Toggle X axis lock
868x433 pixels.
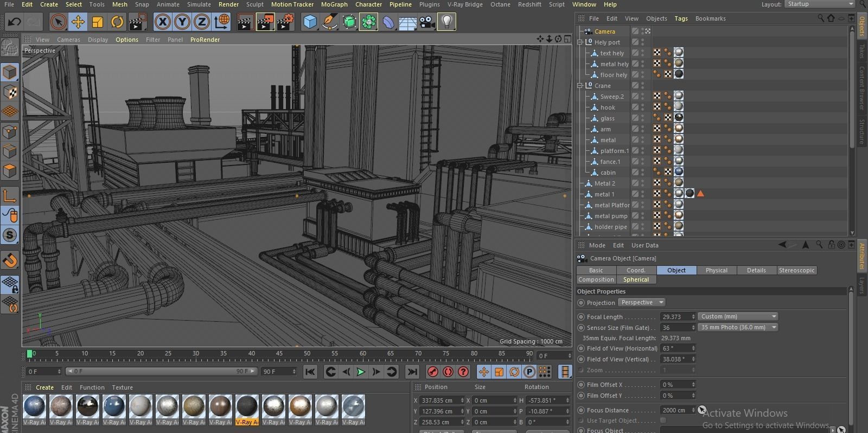click(163, 22)
